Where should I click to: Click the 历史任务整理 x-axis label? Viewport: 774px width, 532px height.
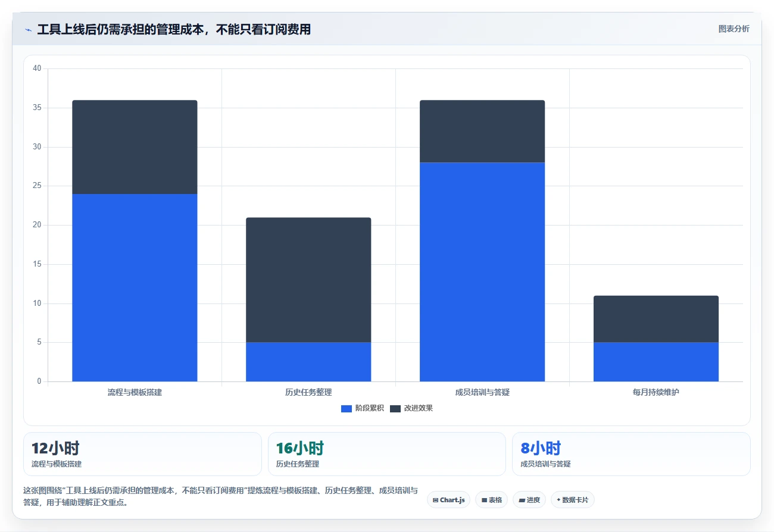click(308, 393)
